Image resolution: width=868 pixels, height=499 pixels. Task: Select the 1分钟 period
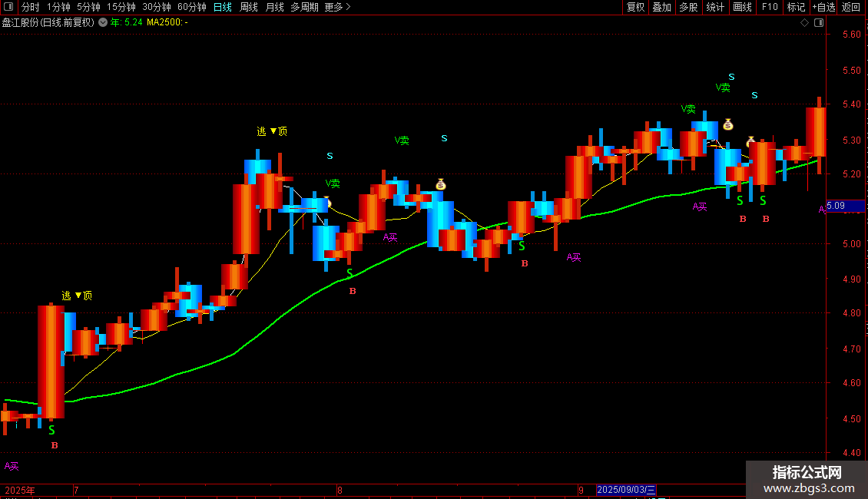tap(58, 7)
